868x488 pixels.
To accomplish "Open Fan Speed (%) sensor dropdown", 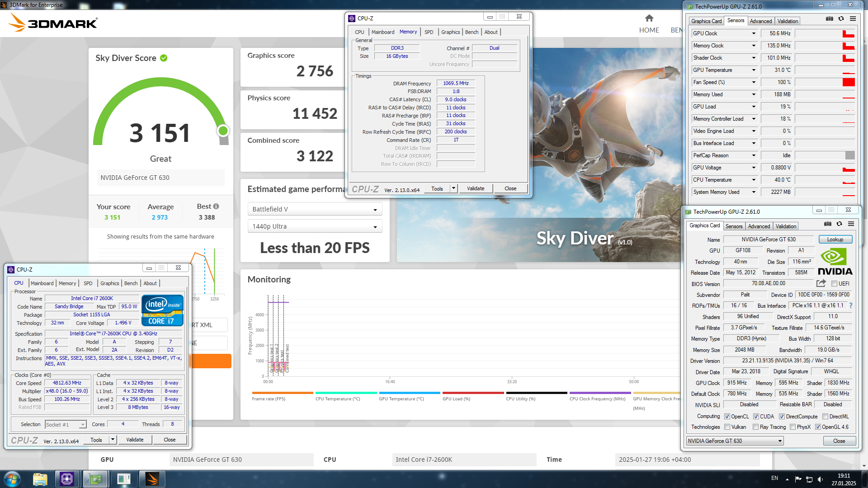I will 754,82.
